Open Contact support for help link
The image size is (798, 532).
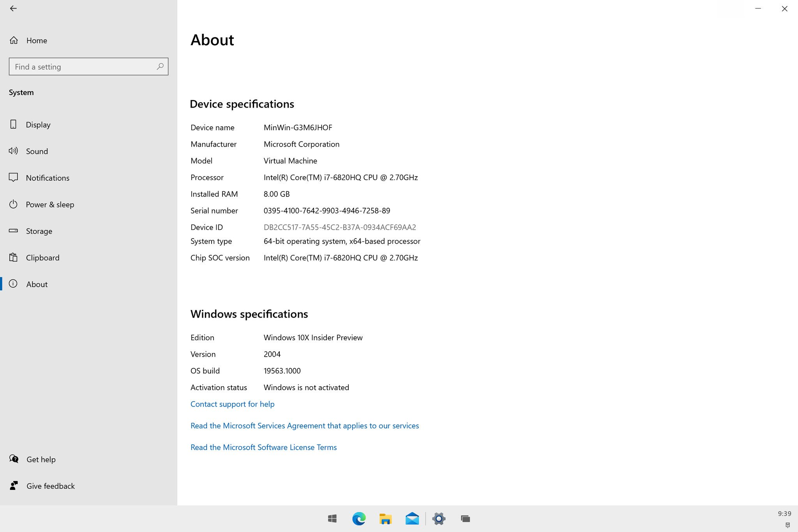[232, 404]
